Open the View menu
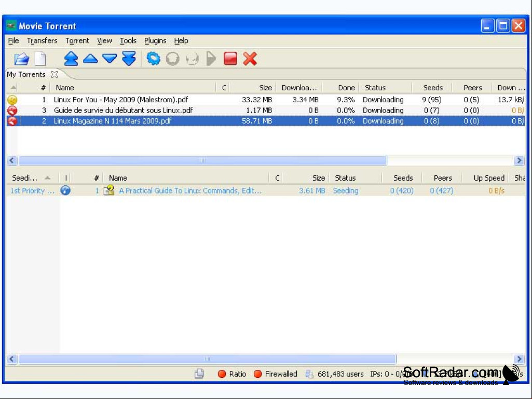Screen dimensions: 532x399 click(104, 40)
